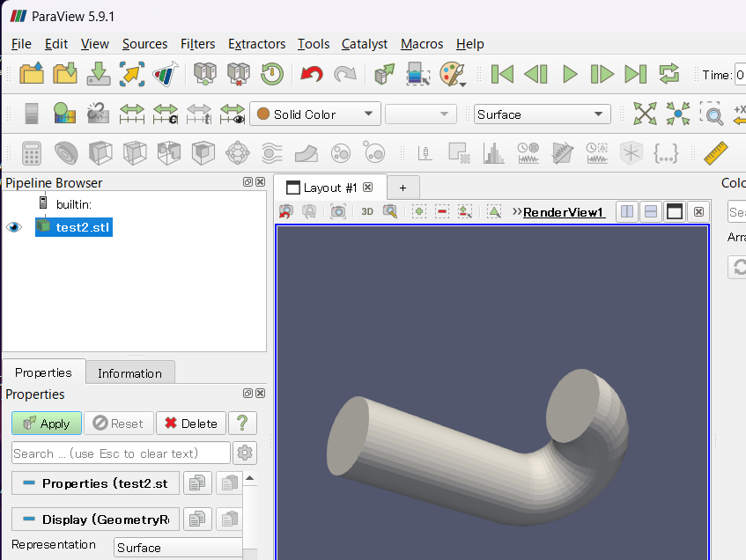Screen dimensions: 746x560
Task: Select the Clip filter icon
Action: pyautogui.click(x=100, y=153)
